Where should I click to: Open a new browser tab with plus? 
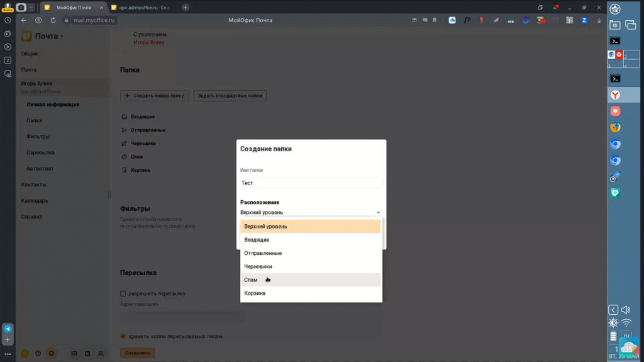point(186,8)
